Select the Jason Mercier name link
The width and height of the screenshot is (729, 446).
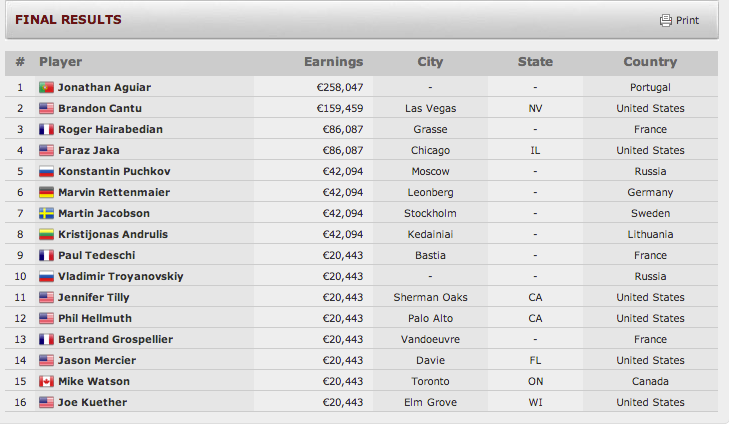pyautogui.click(x=97, y=360)
